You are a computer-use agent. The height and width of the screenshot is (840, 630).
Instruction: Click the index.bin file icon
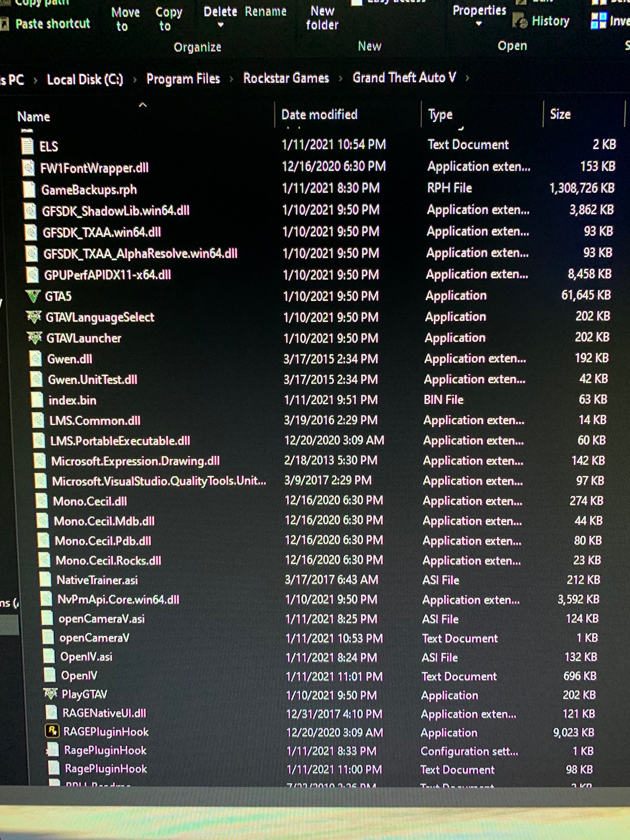coord(37,400)
